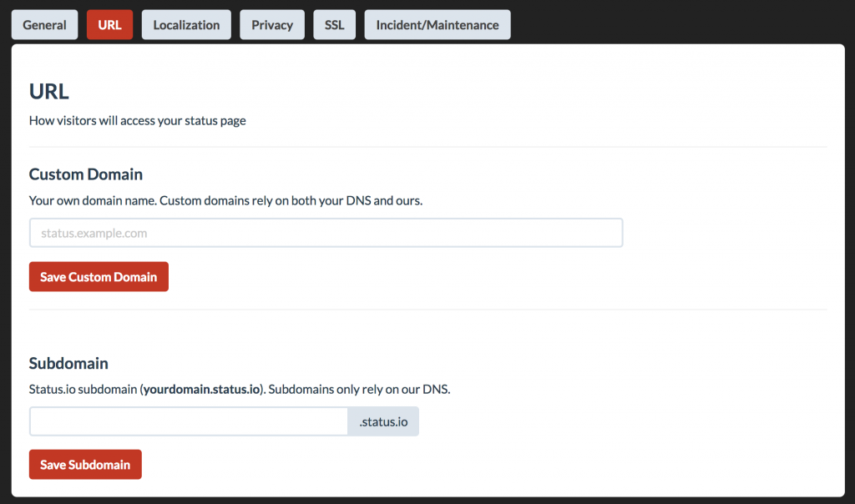
Task: Click the Save Subdomain button
Action: pos(84,464)
